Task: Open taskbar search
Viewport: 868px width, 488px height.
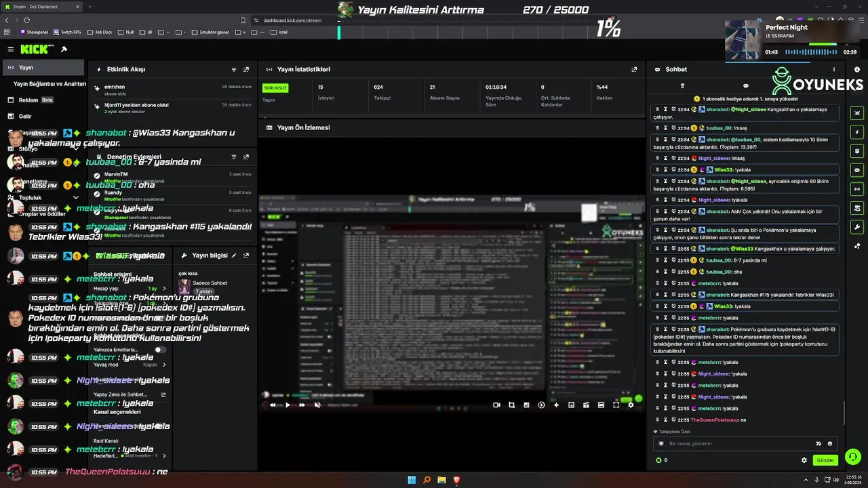Action: pos(427,480)
